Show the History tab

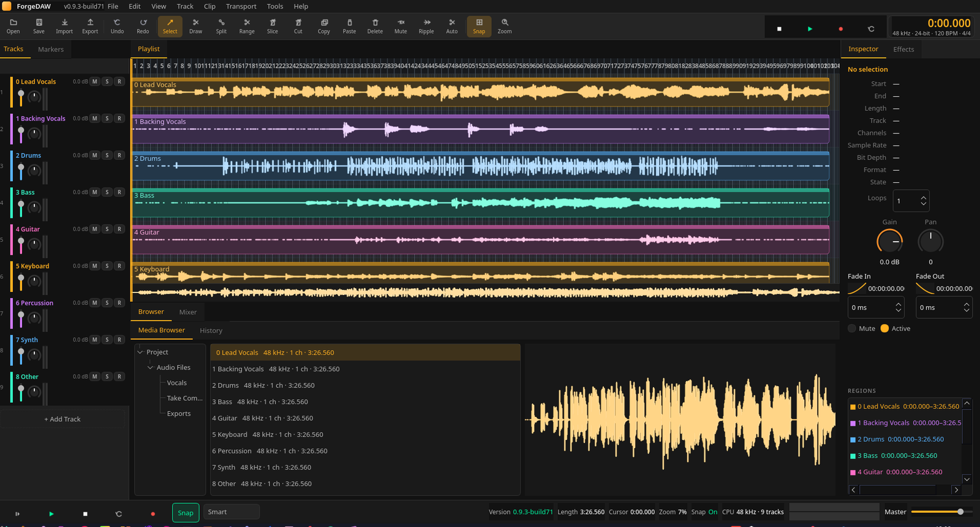(x=211, y=331)
